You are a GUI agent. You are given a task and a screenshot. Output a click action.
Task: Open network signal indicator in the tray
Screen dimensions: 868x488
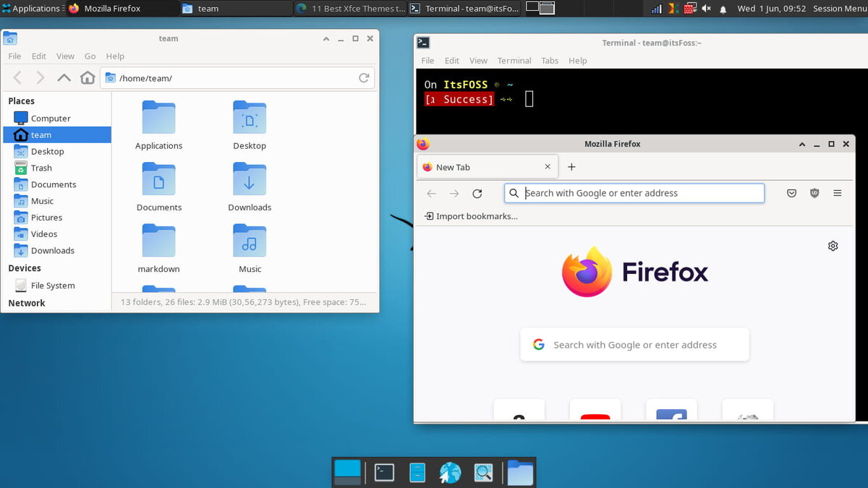657,9
